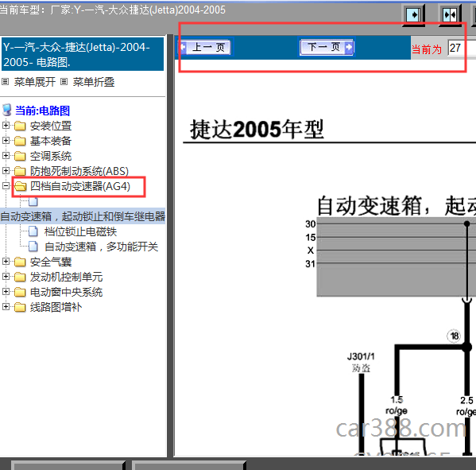The width and height of the screenshot is (476, 470).
Task: Expand the 安装位置 folder plus sign
Action: coord(6,125)
